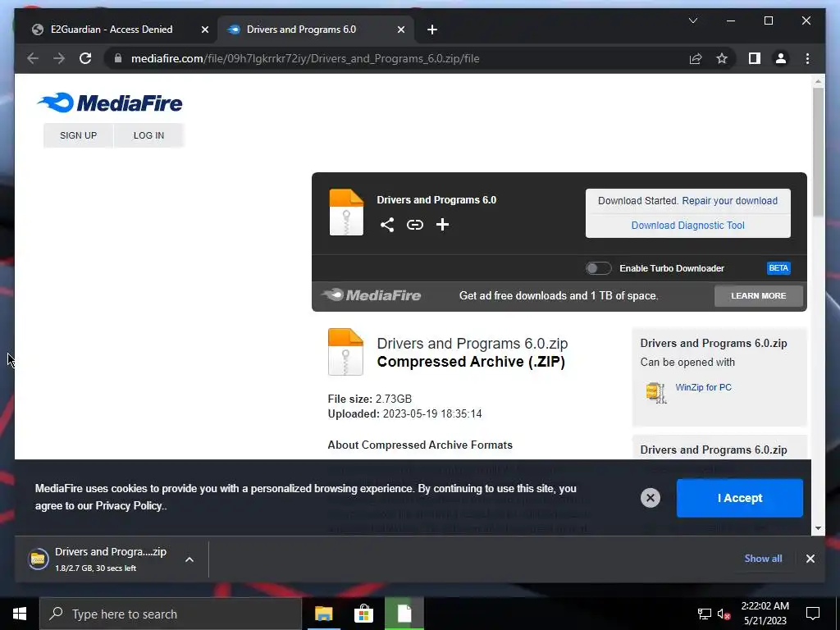The image size is (840, 630).
Task: View site info via the padlock icon
Action: [x=118, y=58]
